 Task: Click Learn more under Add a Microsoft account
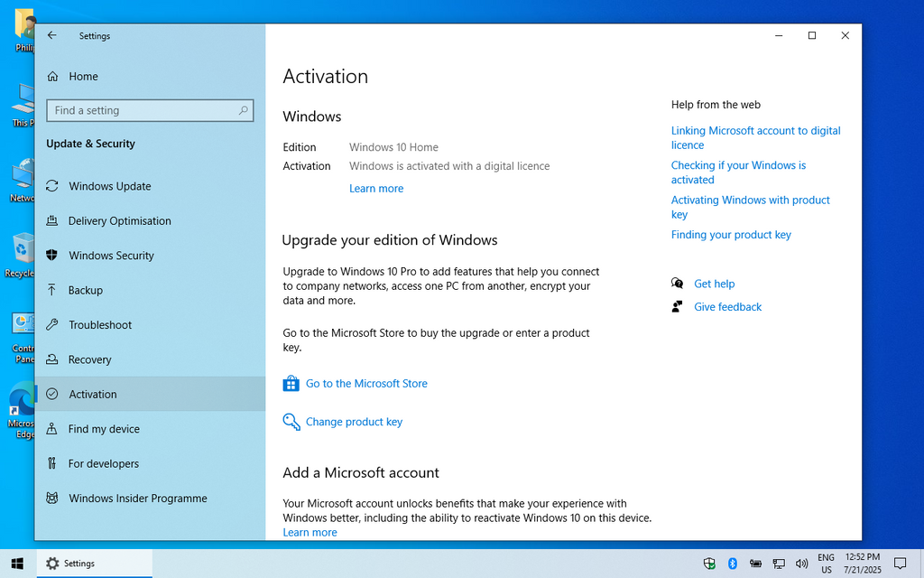pyautogui.click(x=310, y=532)
